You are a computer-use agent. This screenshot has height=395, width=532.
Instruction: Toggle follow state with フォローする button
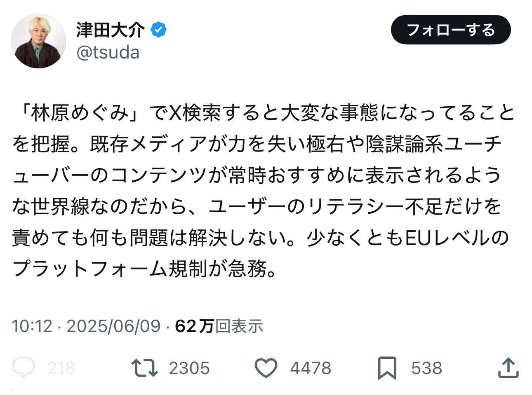451,29
